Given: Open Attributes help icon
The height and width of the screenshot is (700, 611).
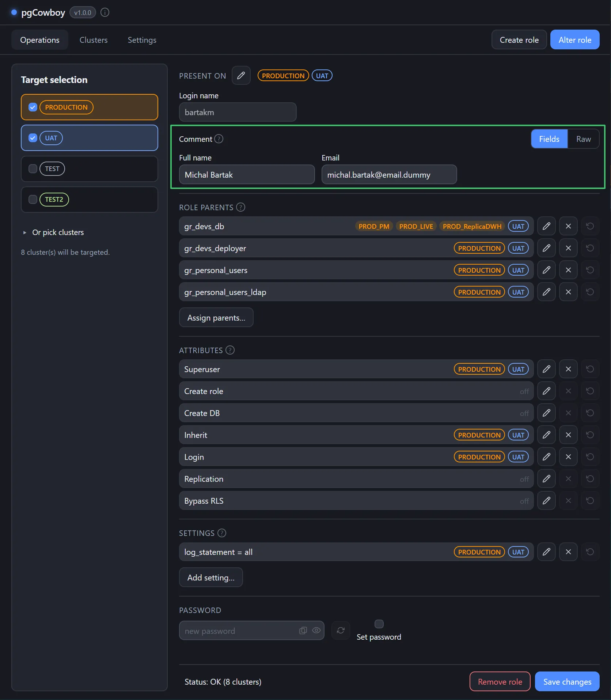Looking at the screenshot, I should pyautogui.click(x=230, y=350).
